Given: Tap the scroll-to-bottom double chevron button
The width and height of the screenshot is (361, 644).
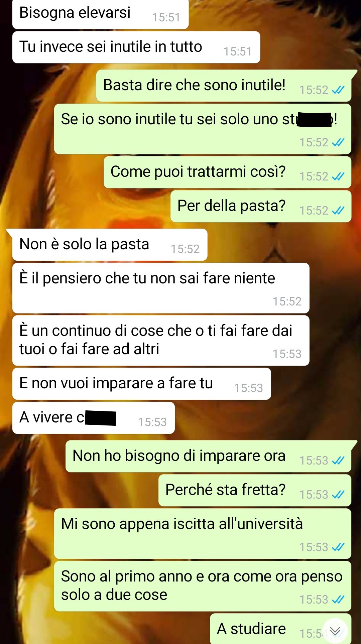Looking at the screenshot, I should pos(335,630).
